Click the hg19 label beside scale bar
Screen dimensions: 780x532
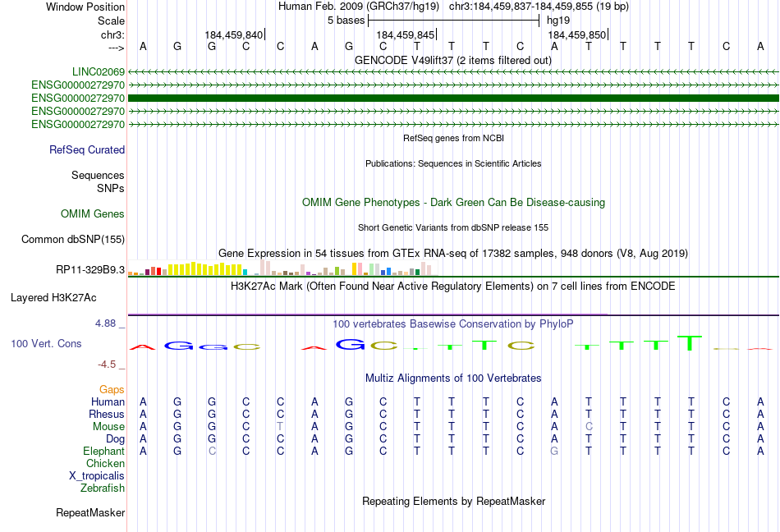(x=558, y=21)
